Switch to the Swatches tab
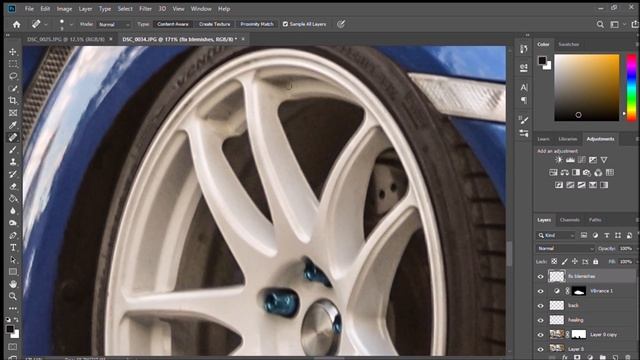640x360 pixels. tap(569, 44)
